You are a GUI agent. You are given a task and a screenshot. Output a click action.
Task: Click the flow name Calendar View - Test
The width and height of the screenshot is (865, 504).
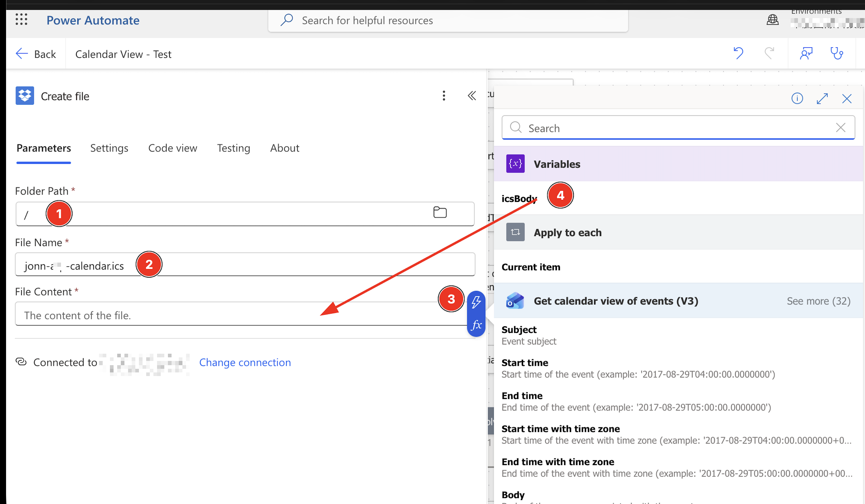tap(123, 54)
